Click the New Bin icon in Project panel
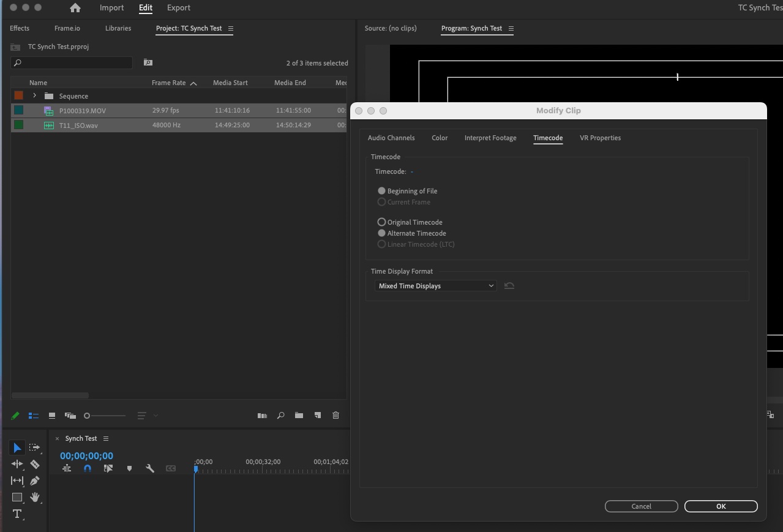This screenshot has width=783, height=532. [x=299, y=415]
